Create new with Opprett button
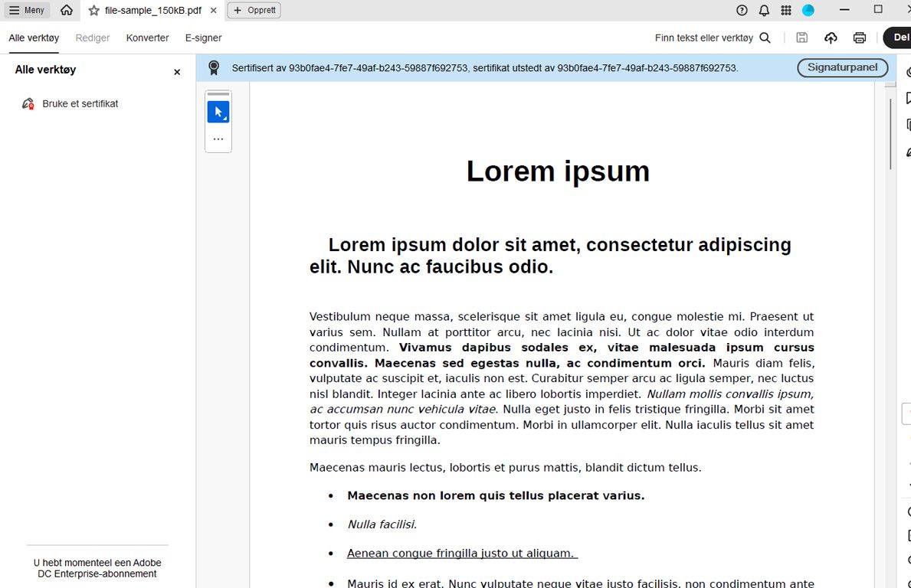 click(253, 11)
